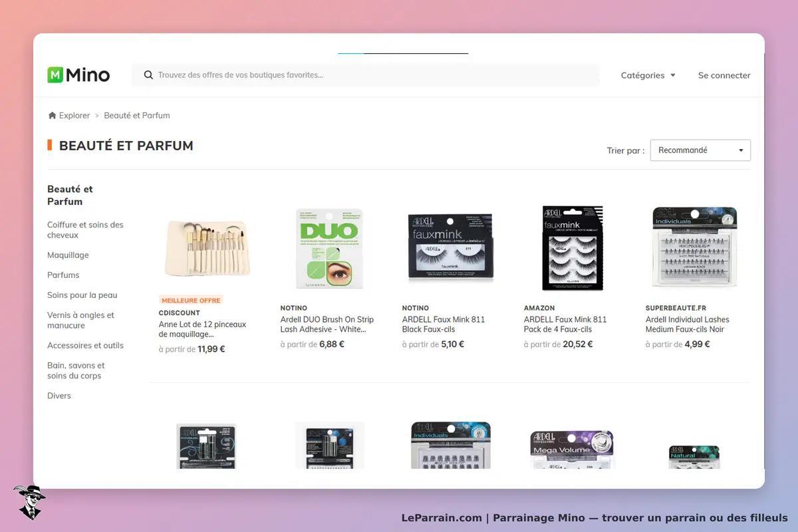Select the Parfums category
798x532 pixels.
pos(63,275)
